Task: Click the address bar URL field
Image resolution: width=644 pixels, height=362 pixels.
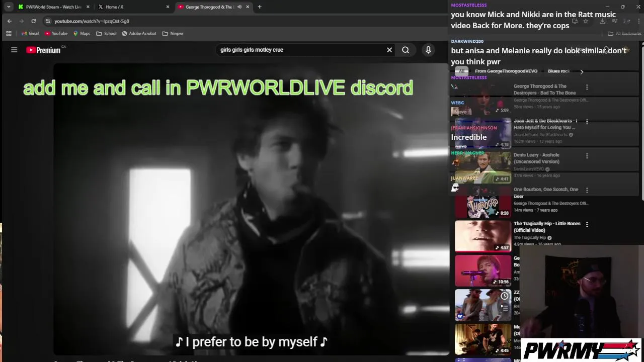Action: pos(302,21)
